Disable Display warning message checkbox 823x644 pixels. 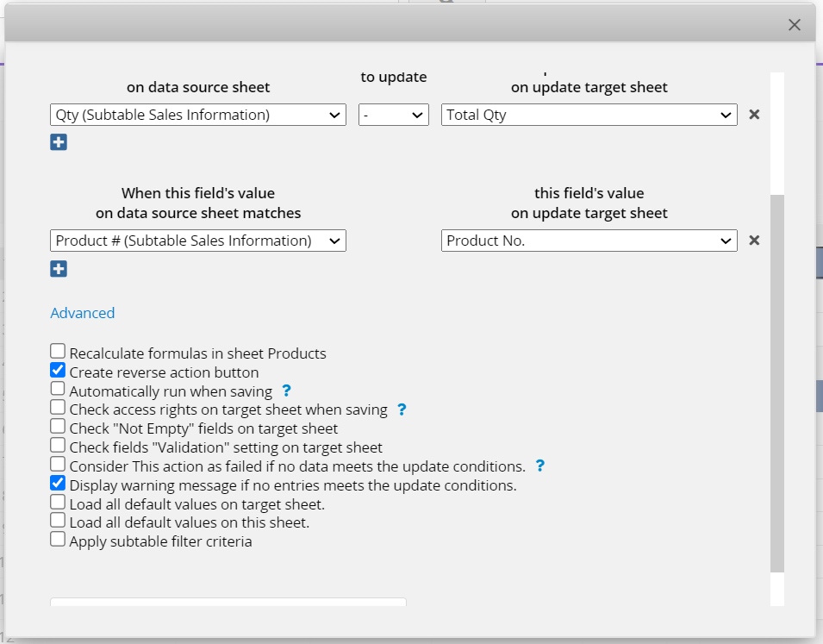tap(58, 483)
